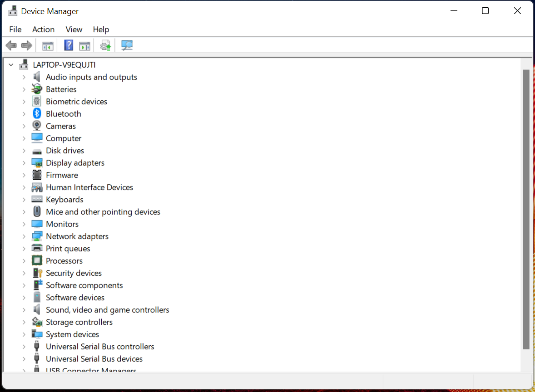Screen dimensions: 535x392
Task: Click the back navigation arrow
Action: [11, 45]
